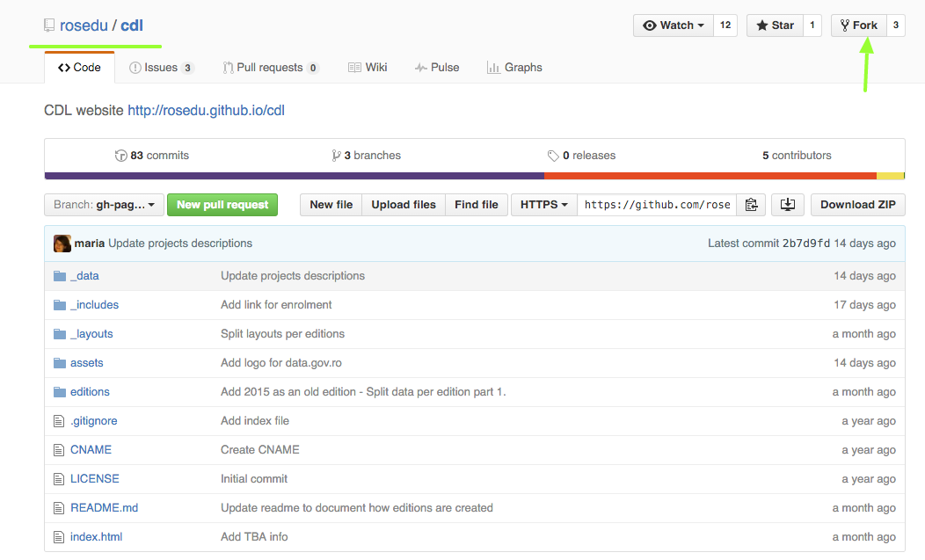Visit http://rosedu.github.io/cdl website link
The height and width of the screenshot is (560, 925).
point(206,111)
